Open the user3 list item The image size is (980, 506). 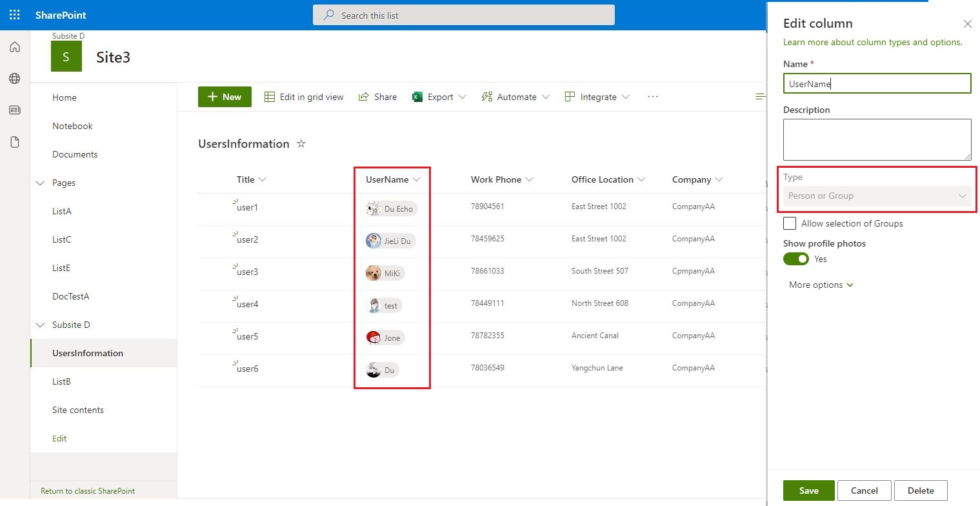click(x=248, y=272)
